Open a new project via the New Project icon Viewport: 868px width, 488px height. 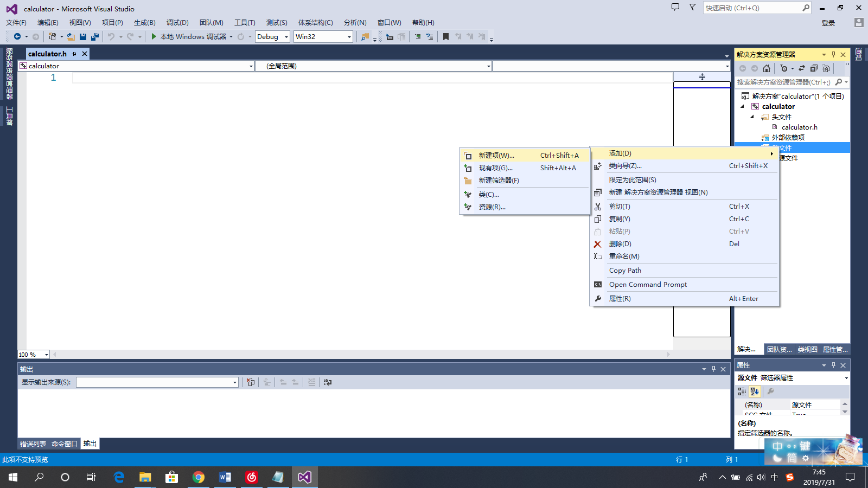click(x=53, y=36)
